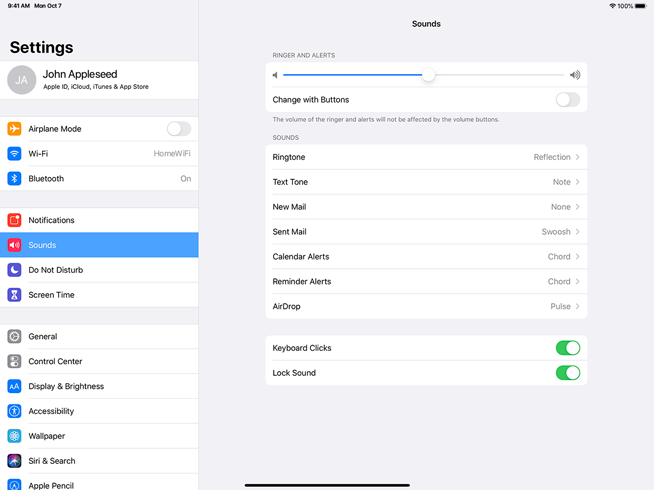Image resolution: width=654 pixels, height=490 pixels.
Task: Open Sent Mail chevron next to Swoosh
Action: [x=578, y=231]
